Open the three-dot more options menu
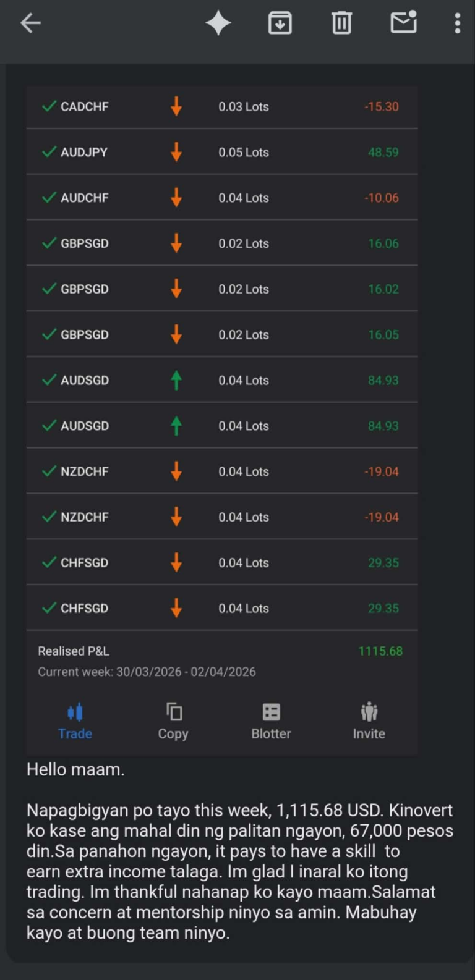 point(457,23)
